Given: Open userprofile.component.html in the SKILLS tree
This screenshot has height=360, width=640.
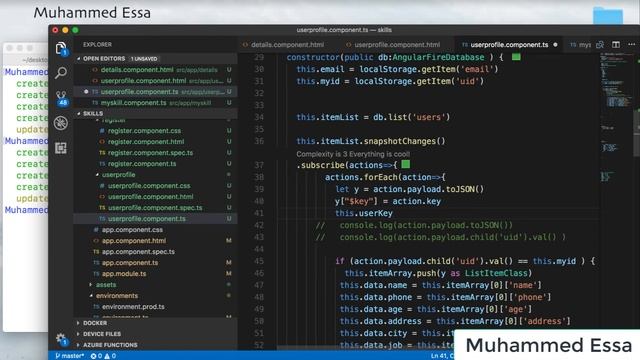Looking at the screenshot, I should pyautogui.click(x=155, y=197).
